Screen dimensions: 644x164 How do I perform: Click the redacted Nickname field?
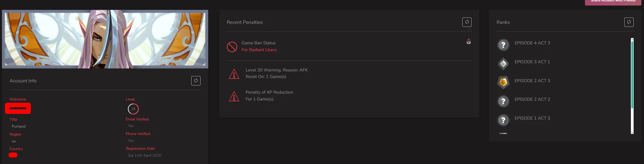pyautogui.click(x=18, y=108)
